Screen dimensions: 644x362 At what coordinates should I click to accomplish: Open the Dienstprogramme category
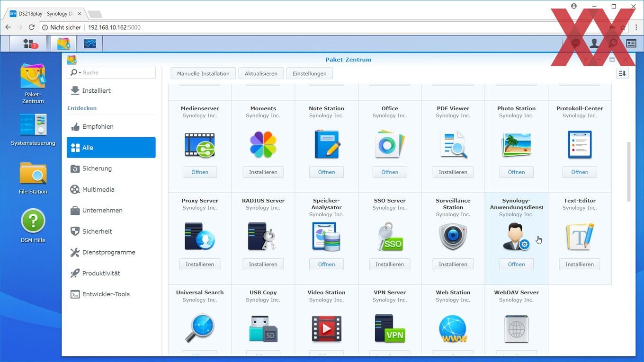(x=111, y=252)
